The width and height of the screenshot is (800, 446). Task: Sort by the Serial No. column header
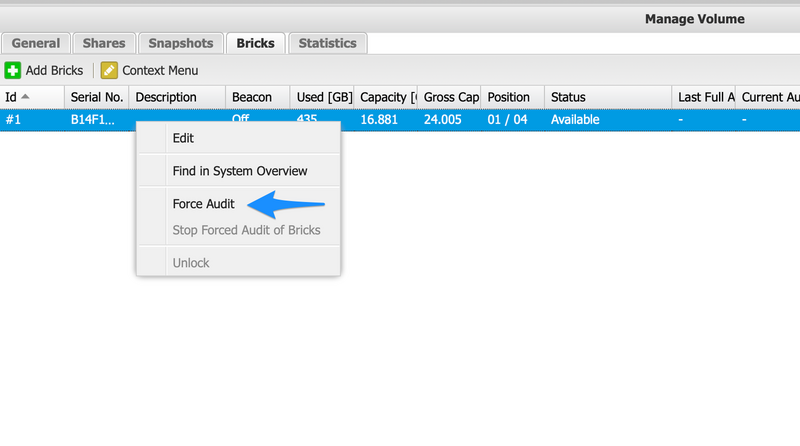click(97, 97)
